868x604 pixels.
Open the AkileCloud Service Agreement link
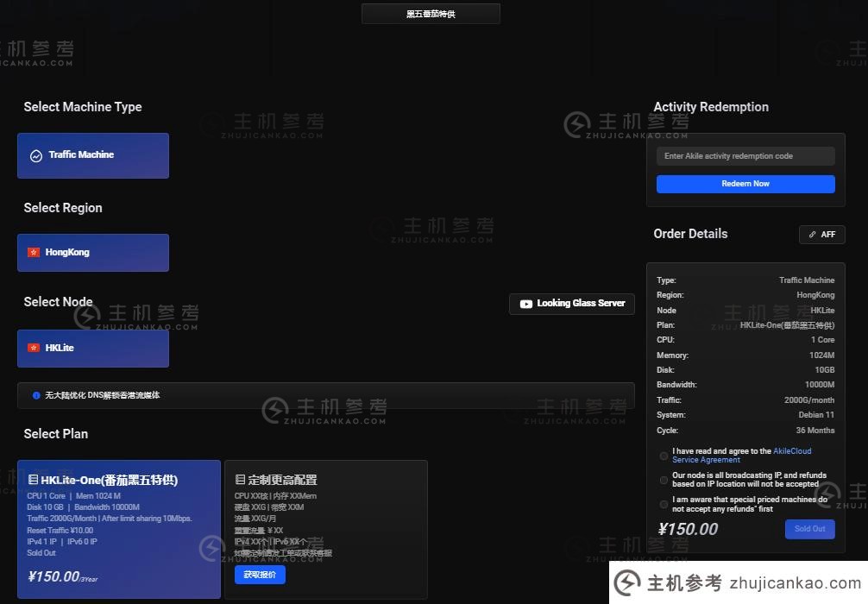tap(742, 456)
